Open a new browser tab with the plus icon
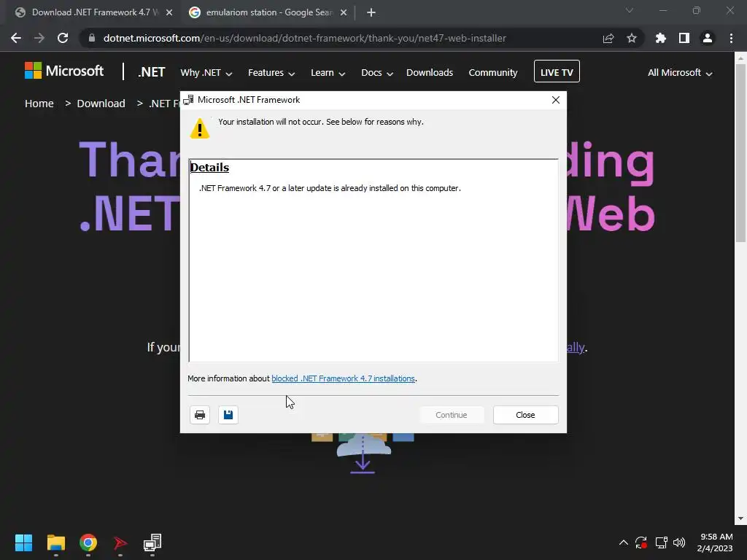Screen dimensions: 747x560 371,12
